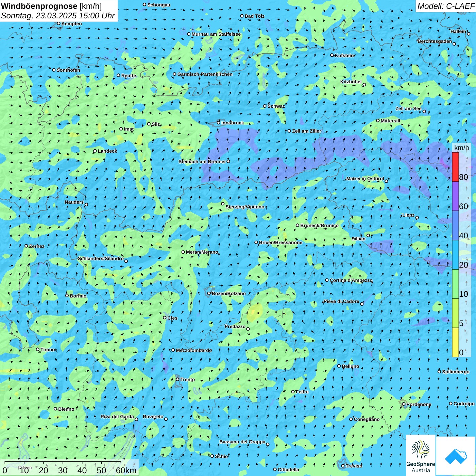Click the blue cloud logo icon

click(456, 456)
